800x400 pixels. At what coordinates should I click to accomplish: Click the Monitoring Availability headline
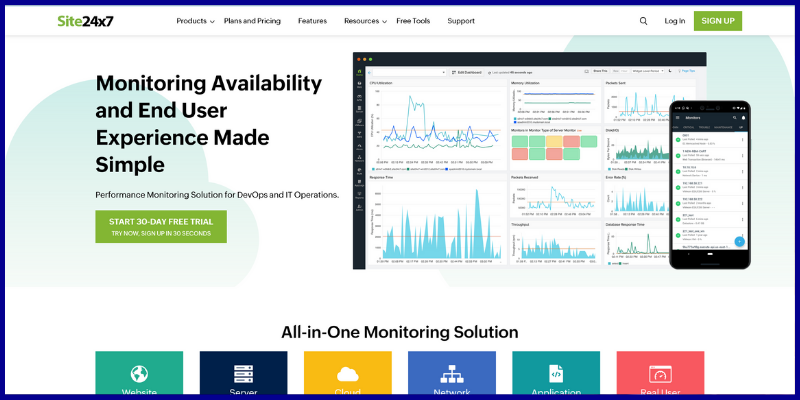tap(209, 124)
